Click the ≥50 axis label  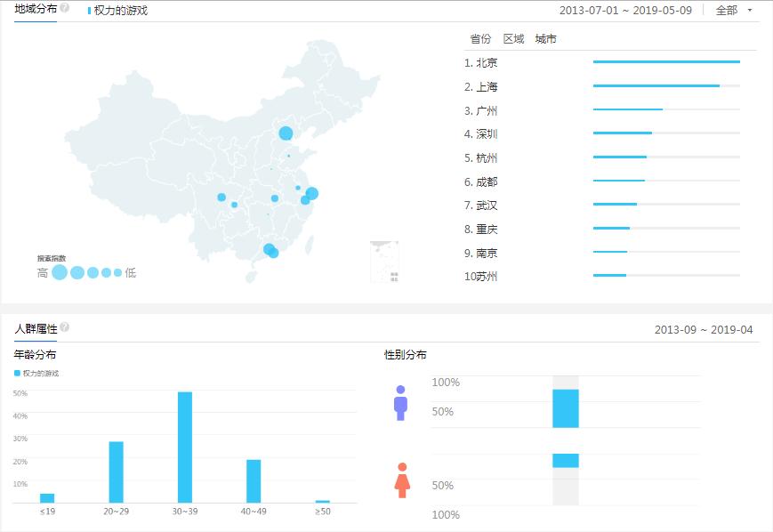pyautogui.click(x=323, y=512)
